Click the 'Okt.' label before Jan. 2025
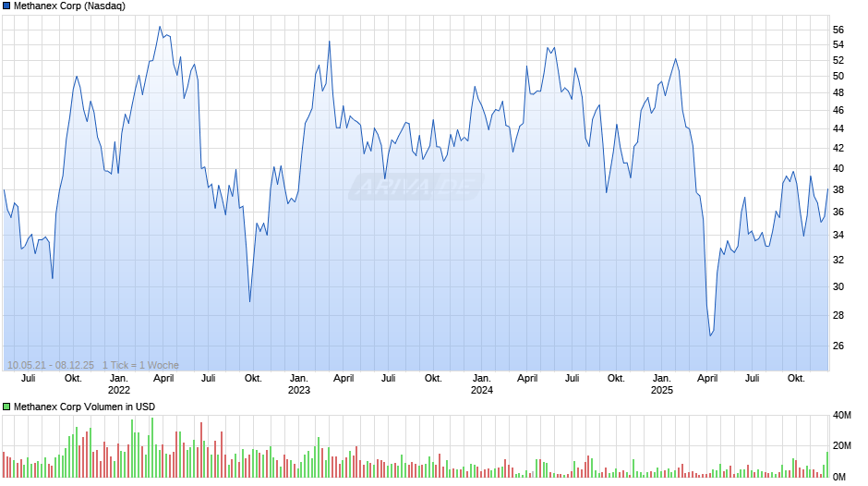This screenshot has width=868, height=486. pyautogui.click(x=616, y=379)
